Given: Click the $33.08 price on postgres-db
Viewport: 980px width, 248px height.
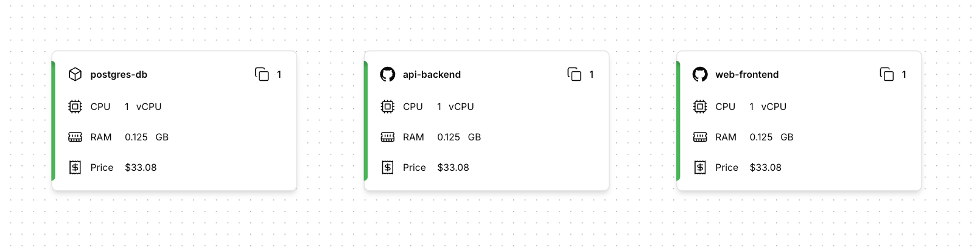Looking at the screenshot, I should pos(141,167).
